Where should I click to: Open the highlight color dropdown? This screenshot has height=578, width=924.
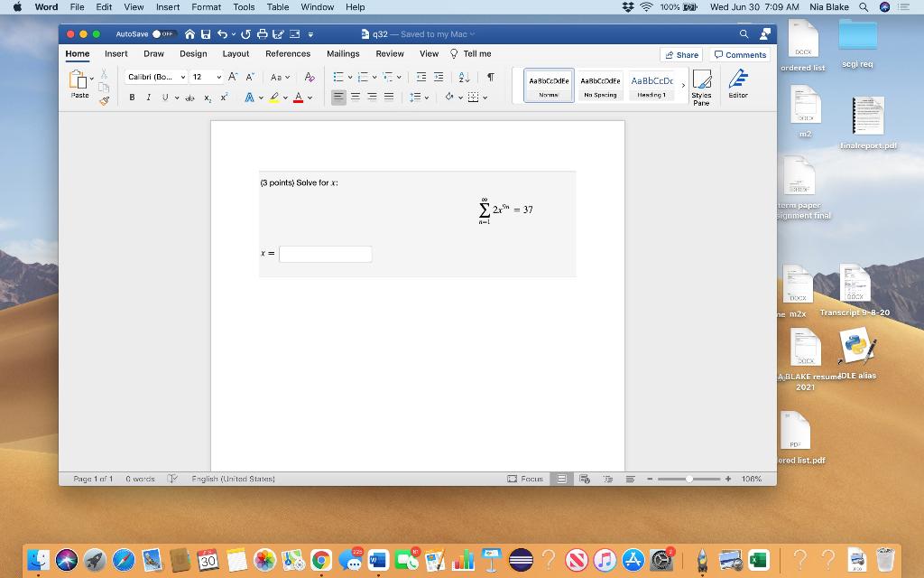[x=284, y=98]
